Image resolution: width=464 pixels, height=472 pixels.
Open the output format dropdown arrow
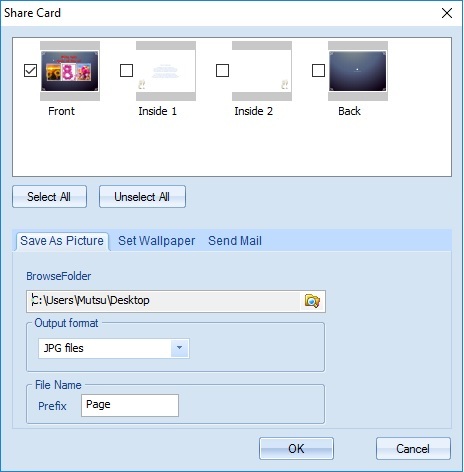coord(180,348)
